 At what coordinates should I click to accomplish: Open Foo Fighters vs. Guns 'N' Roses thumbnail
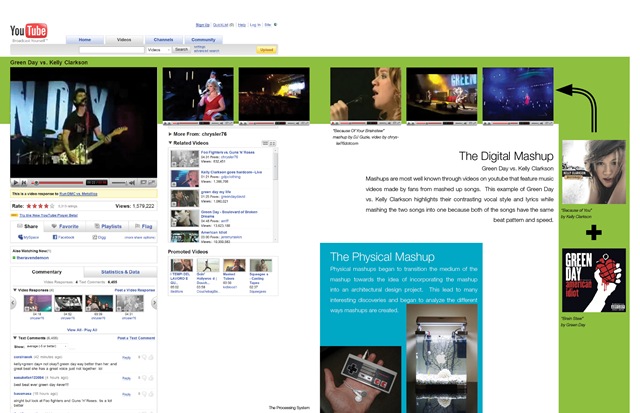click(184, 158)
